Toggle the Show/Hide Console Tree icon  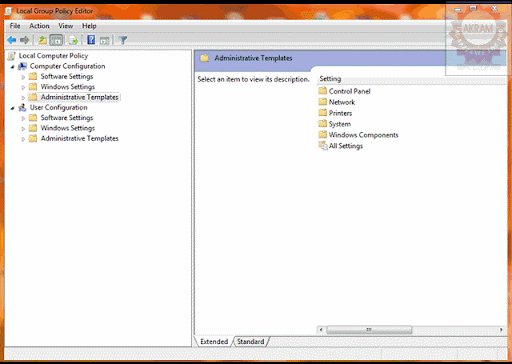point(56,40)
